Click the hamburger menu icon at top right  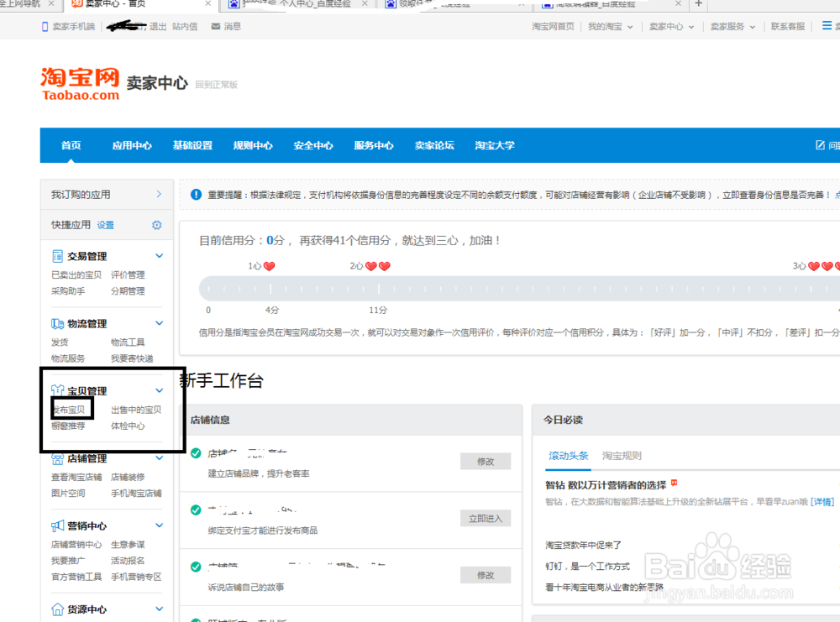[827, 26]
